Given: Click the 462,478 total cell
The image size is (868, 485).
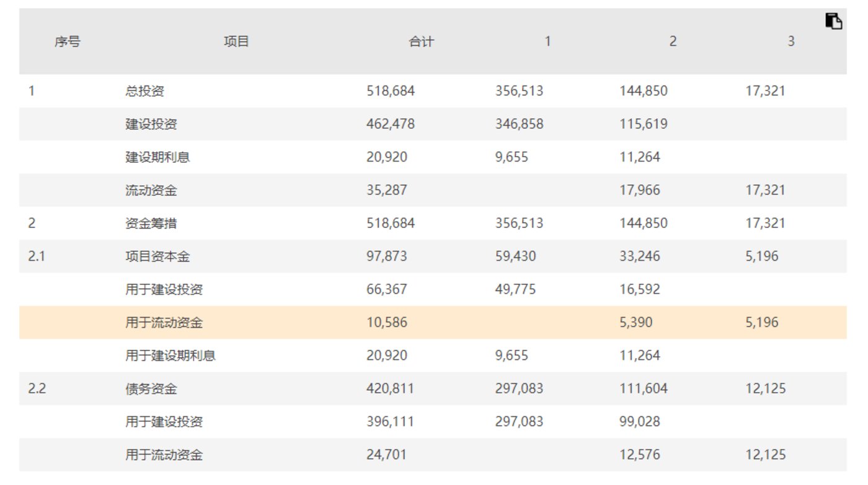Looking at the screenshot, I should coord(391,124).
